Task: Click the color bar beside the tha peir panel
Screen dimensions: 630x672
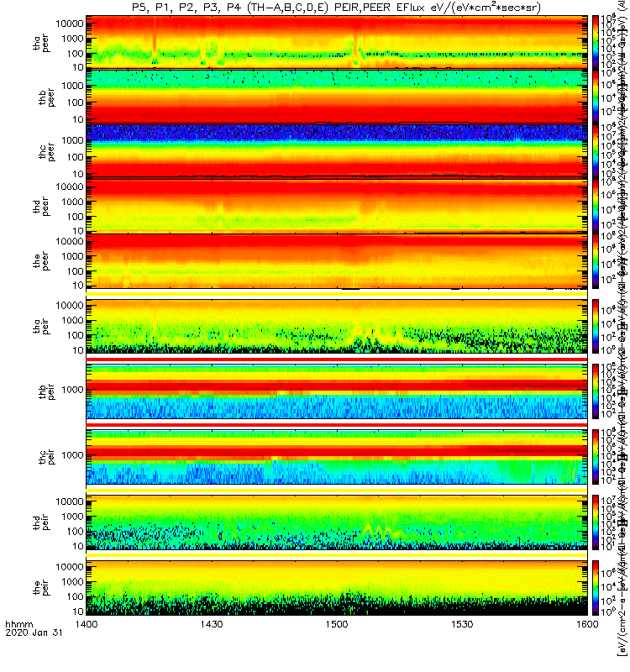Action: [x=596, y=326]
